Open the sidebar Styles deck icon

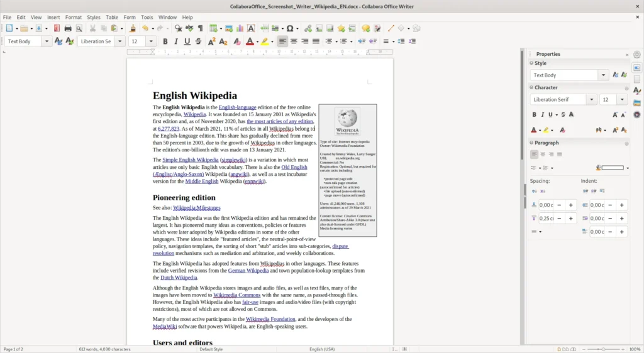coord(637,90)
